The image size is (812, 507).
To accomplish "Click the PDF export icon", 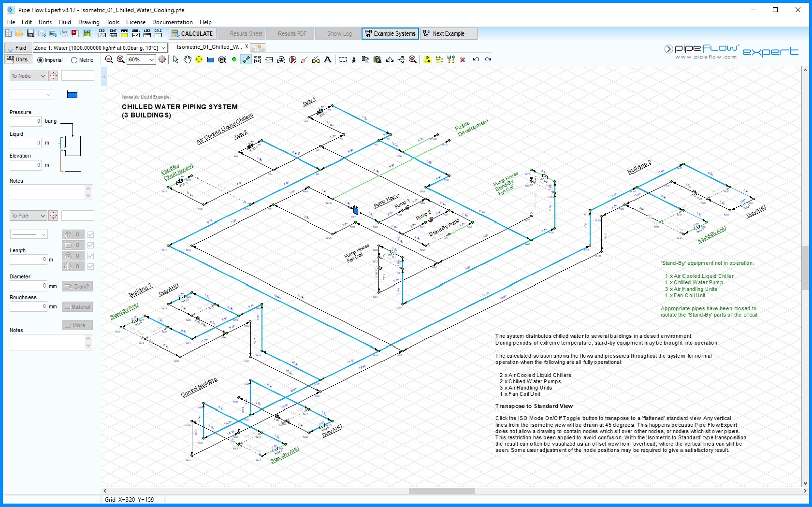I will pos(75,33).
